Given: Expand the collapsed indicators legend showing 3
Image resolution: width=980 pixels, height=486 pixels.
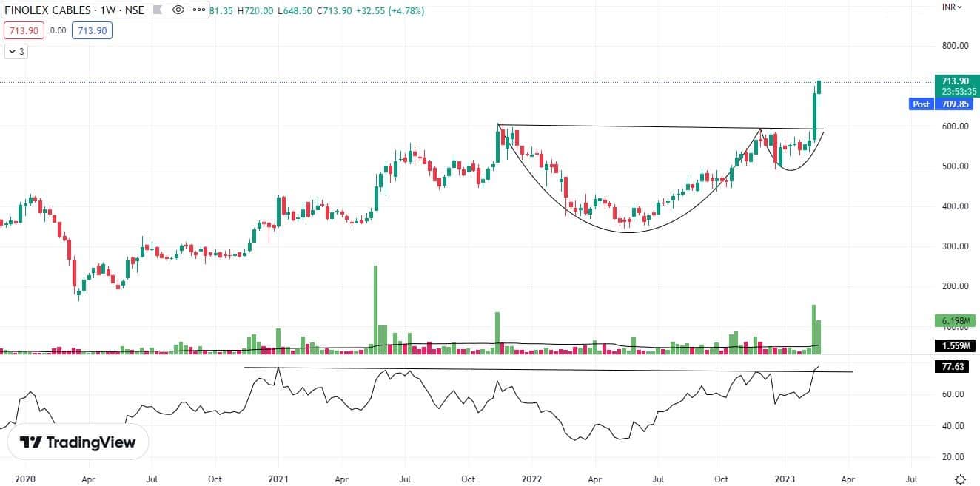Looking at the screenshot, I should (17, 51).
